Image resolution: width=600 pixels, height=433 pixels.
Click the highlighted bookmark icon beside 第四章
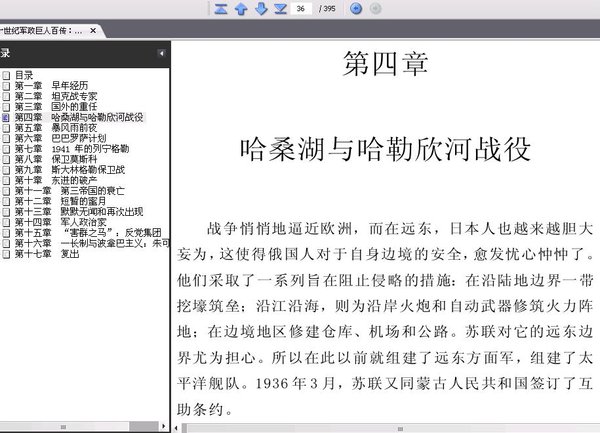pos(6,117)
